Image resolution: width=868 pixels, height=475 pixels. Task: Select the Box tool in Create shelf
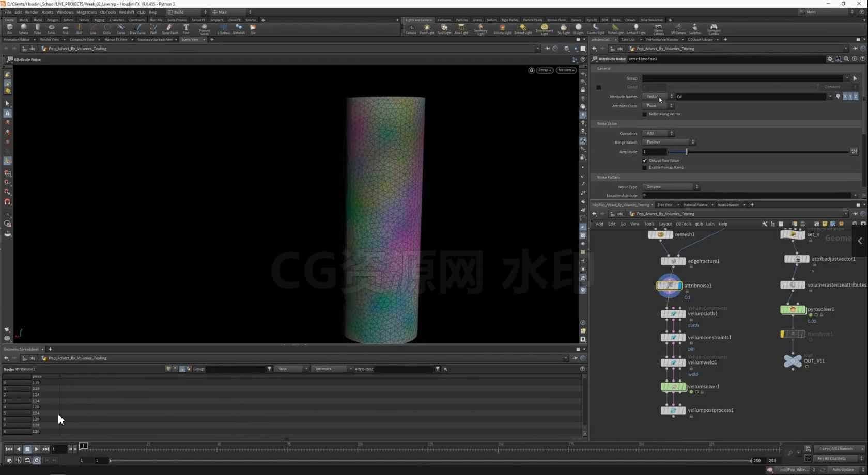(10, 29)
